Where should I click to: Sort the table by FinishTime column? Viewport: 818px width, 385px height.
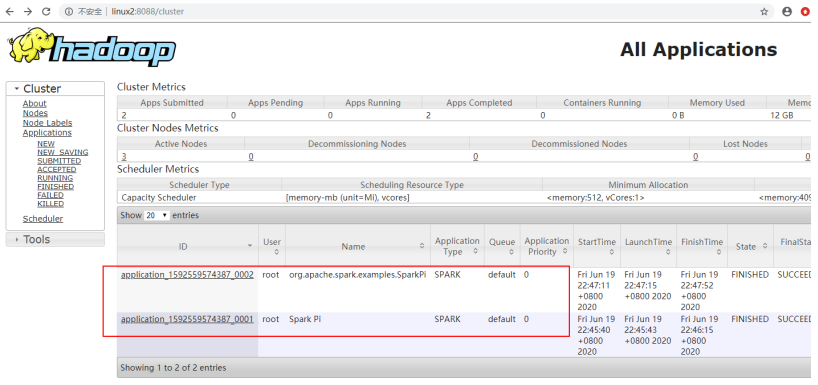(x=702, y=246)
